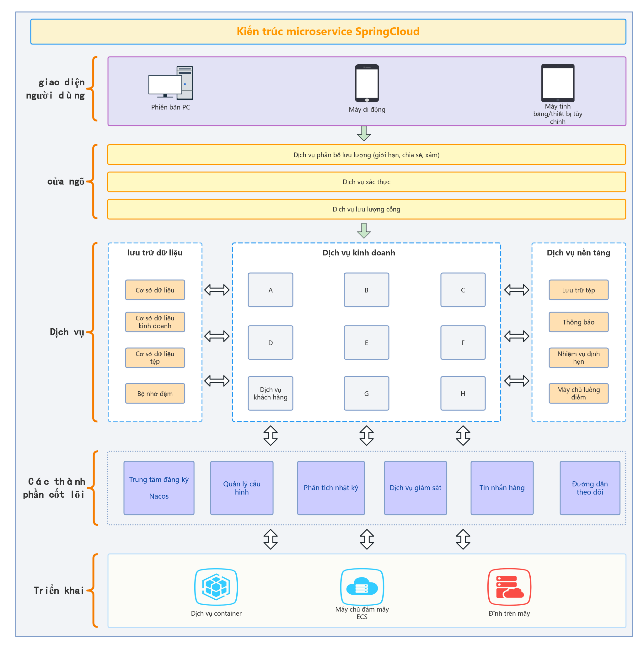The image size is (644, 648).
Task: Click the green arrow below the user interface panel
Action: coord(364,133)
